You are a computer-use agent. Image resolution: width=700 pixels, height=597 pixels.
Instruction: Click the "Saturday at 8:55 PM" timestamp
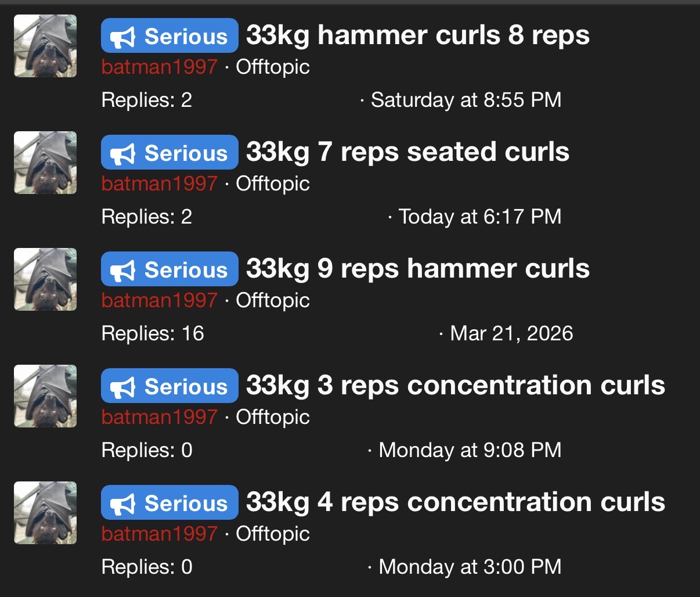coord(466,100)
